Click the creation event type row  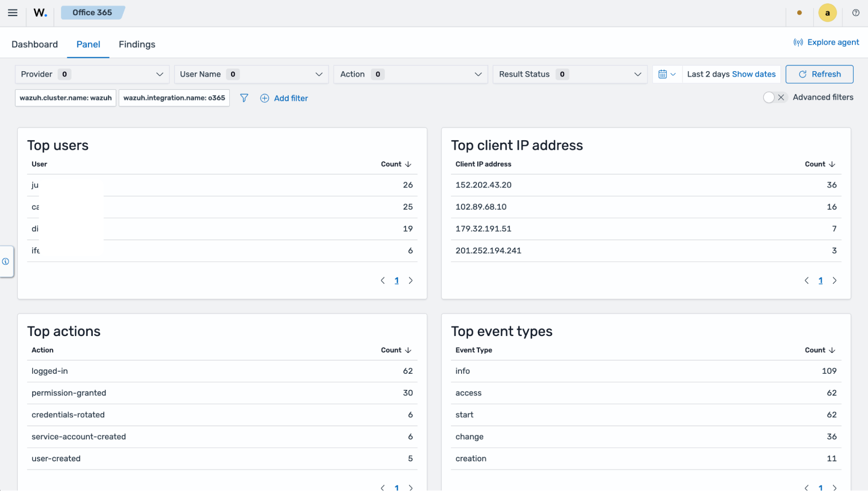tap(646, 458)
